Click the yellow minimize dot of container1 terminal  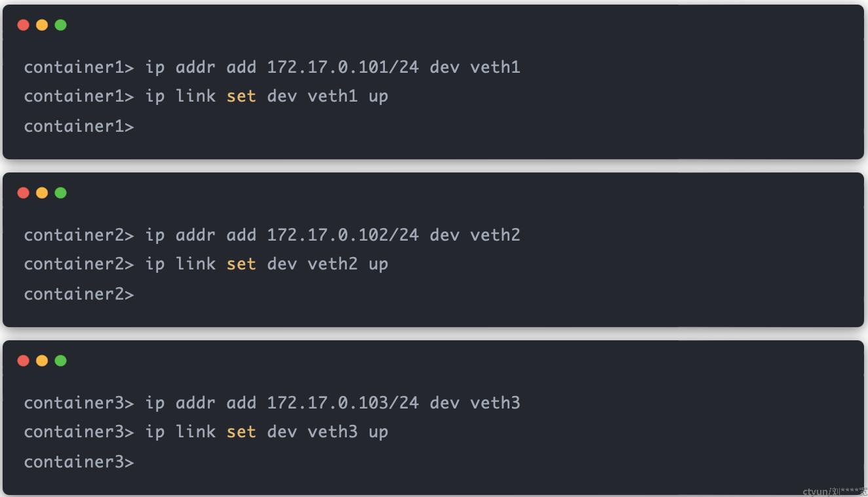click(42, 25)
